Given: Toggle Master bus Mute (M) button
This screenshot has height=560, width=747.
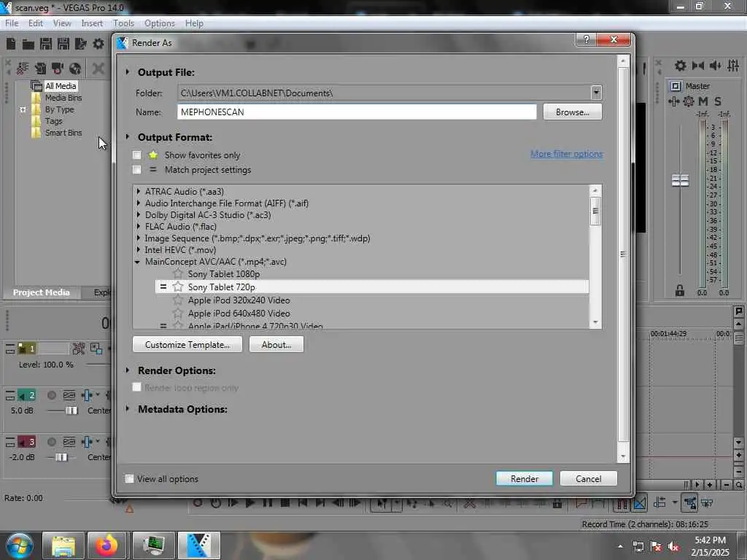Looking at the screenshot, I should click(x=703, y=101).
